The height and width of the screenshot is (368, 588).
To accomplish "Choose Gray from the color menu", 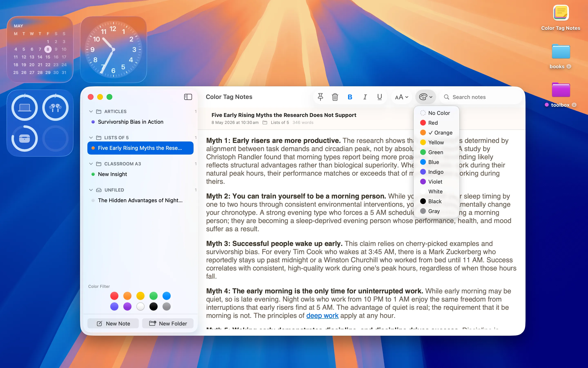I will pos(436,211).
